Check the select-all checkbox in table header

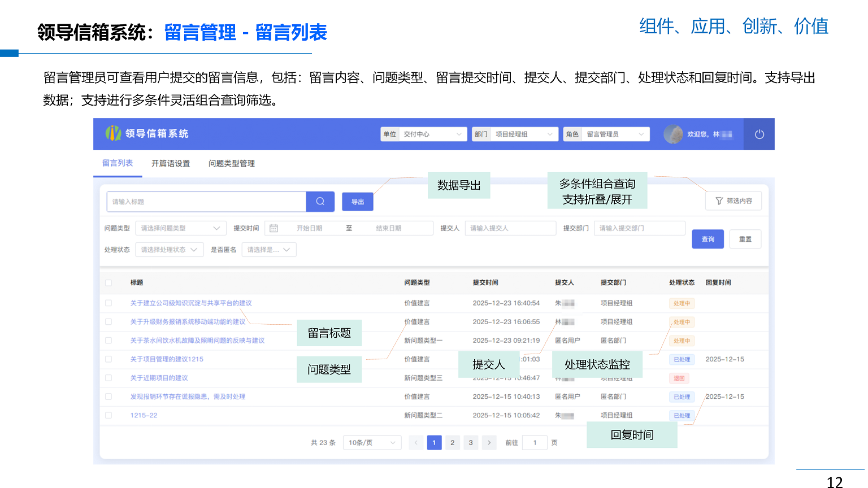(x=109, y=282)
